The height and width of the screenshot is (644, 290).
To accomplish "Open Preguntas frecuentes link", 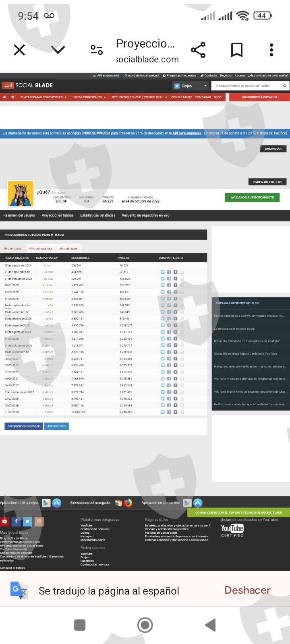I will click(x=180, y=75).
